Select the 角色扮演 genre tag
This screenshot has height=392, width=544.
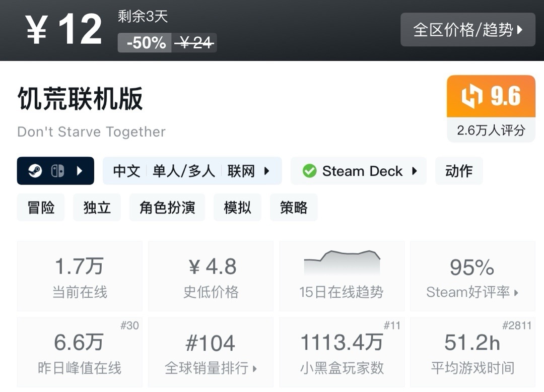[167, 207]
